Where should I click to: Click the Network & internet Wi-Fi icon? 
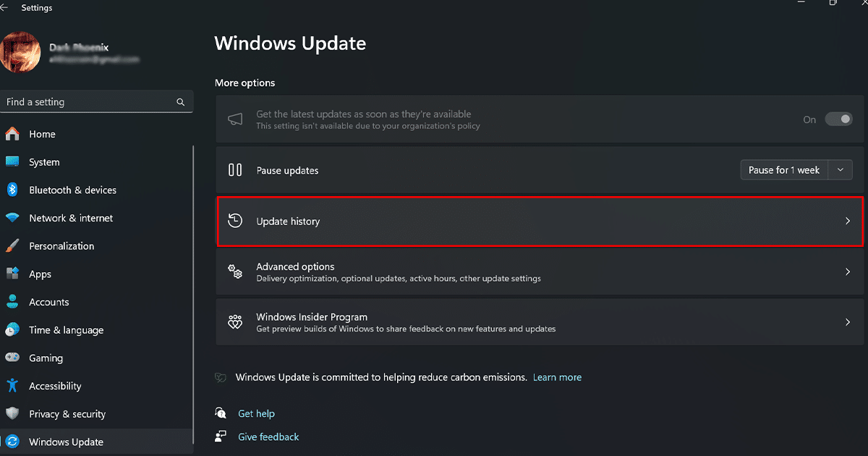click(12, 218)
